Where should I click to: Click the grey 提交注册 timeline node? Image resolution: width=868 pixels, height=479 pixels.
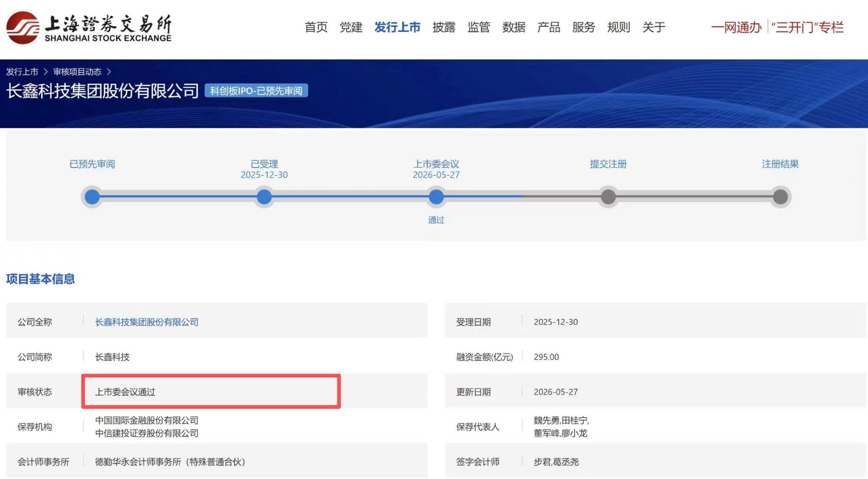click(609, 197)
